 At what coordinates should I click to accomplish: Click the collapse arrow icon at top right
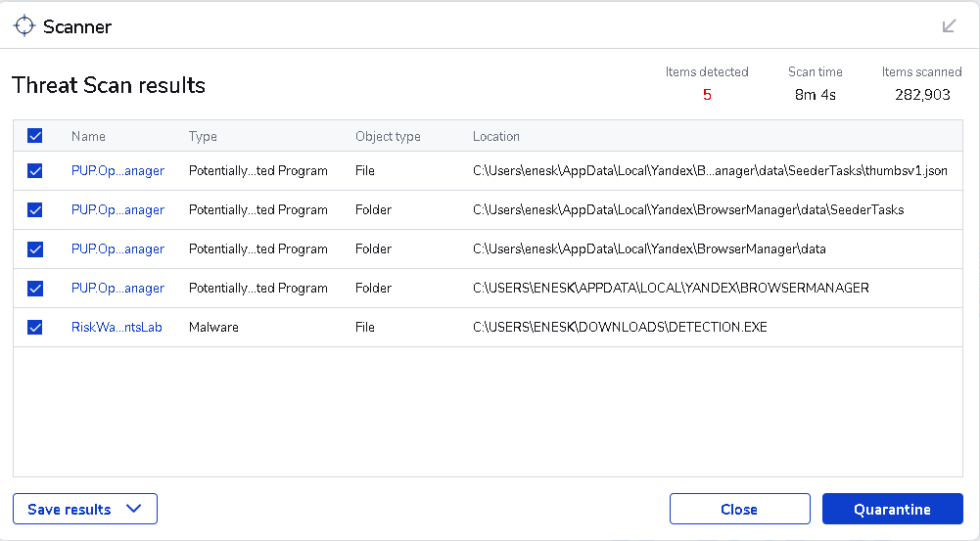point(949,26)
